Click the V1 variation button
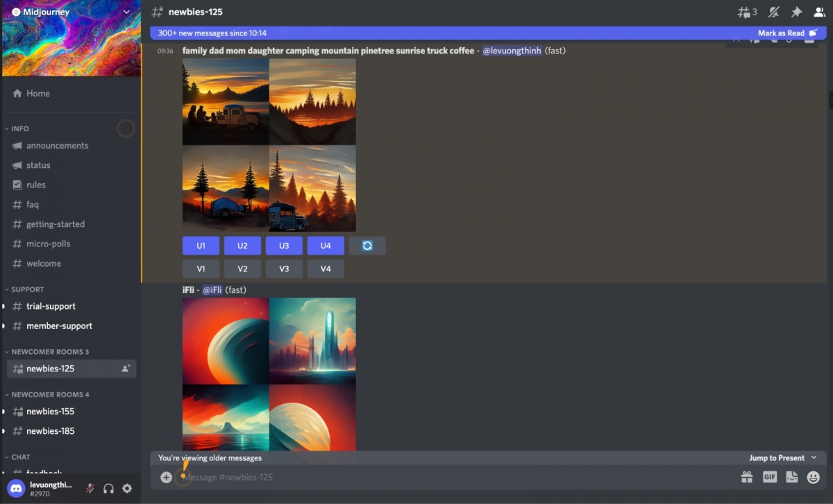This screenshot has height=504, width=833. tap(201, 269)
